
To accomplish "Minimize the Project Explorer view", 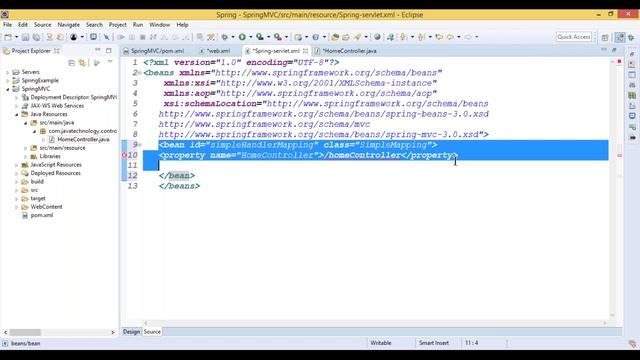I will (x=98, y=50).
